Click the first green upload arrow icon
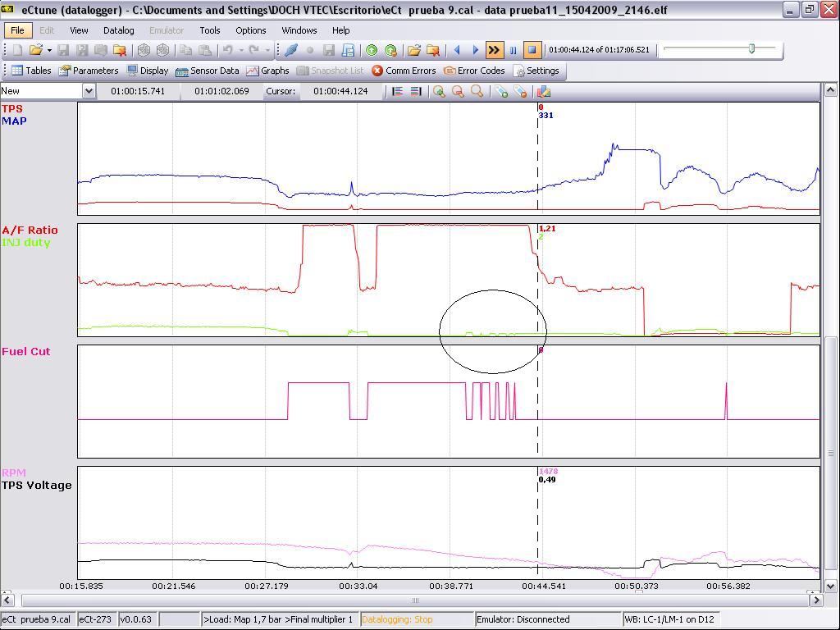Screen dimensions: 840x630 pyautogui.click(x=372, y=50)
